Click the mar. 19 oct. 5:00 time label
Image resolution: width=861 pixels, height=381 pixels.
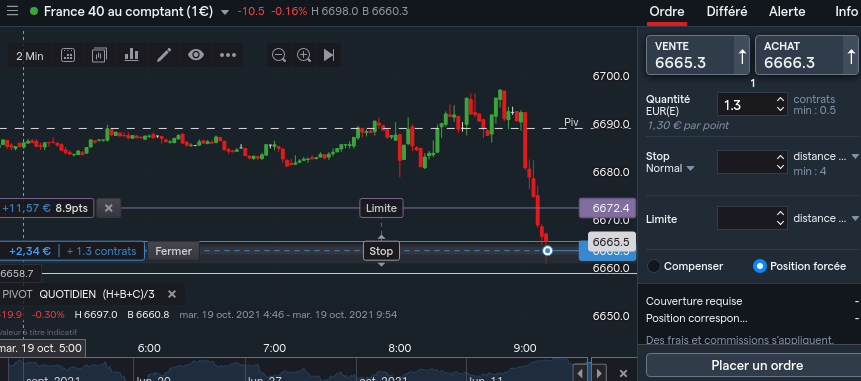click(41, 348)
